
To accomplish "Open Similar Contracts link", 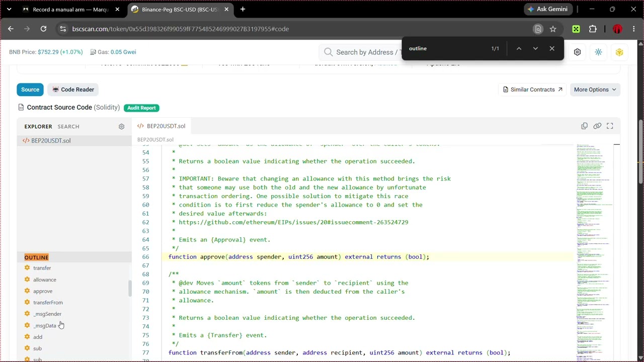I will (x=532, y=89).
